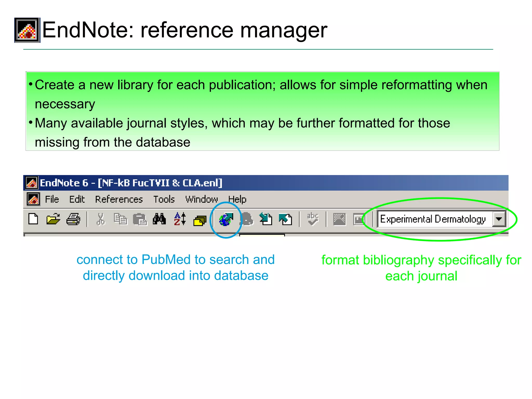
Task: Click the A-Z Sort References icon
Action: [180, 219]
